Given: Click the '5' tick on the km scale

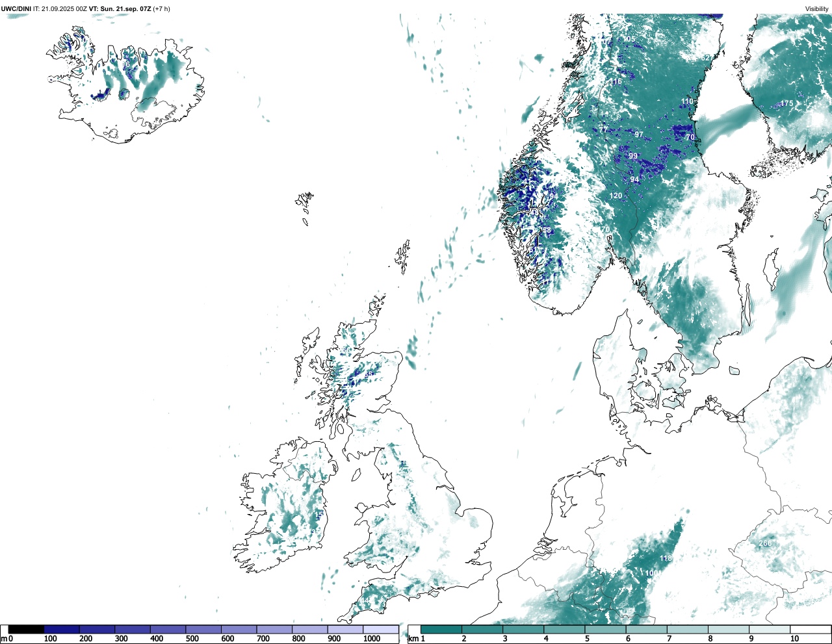Looking at the screenshot, I should 586,639.
